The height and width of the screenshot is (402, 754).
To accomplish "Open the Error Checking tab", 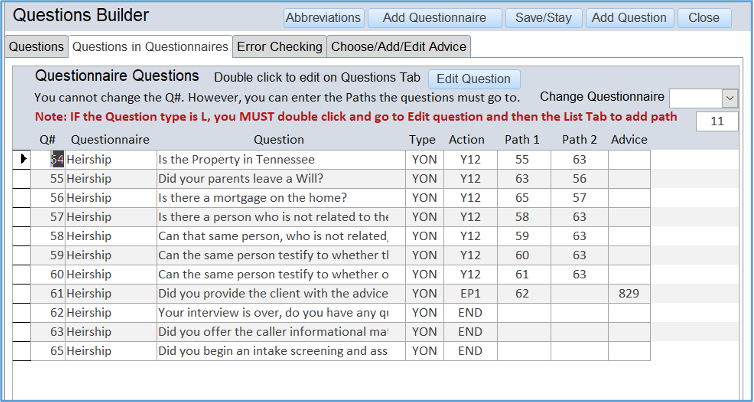I will 280,46.
